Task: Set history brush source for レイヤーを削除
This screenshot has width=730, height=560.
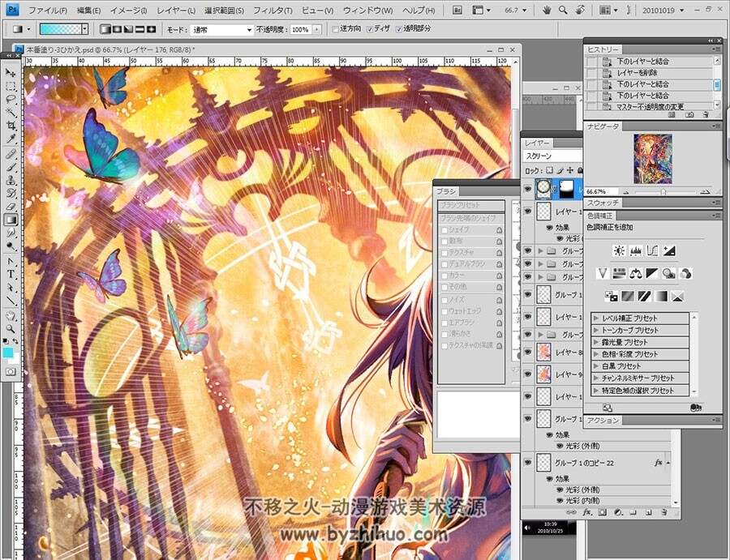Action: point(591,73)
